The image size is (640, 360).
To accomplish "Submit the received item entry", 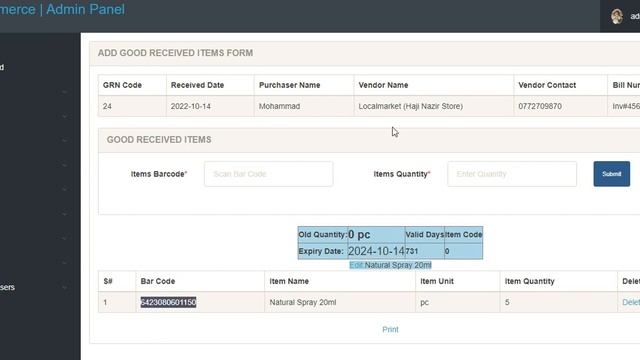I will pos(611,174).
